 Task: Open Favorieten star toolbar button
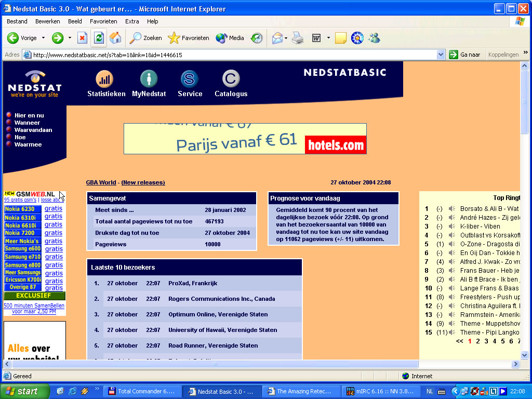click(189, 38)
